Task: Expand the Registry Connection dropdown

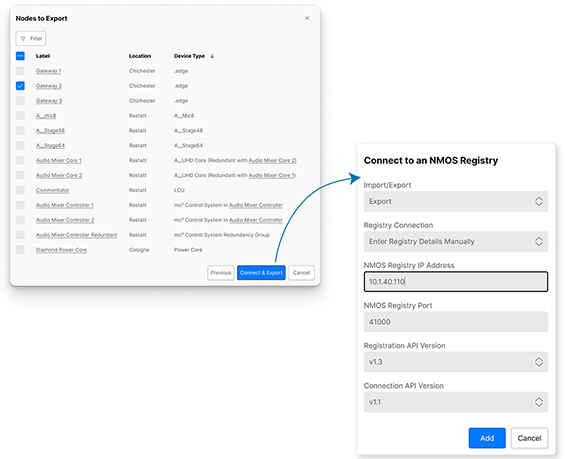Action: [x=456, y=241]
